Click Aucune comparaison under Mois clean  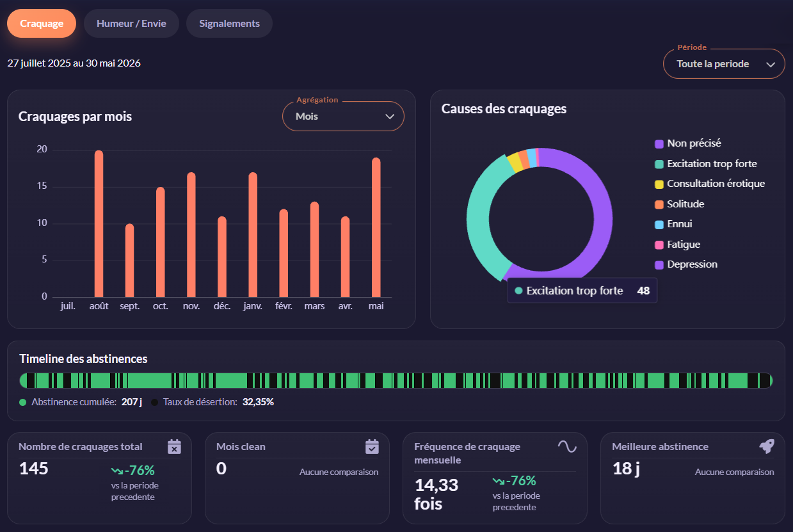(339, 472)
